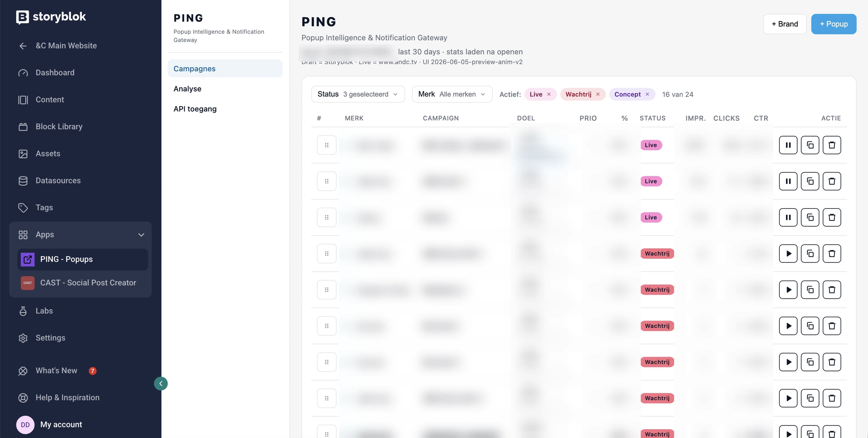Screen dimensions: 868x438
Task: Open Labs in sidebar
Action: tap(35, 311)
